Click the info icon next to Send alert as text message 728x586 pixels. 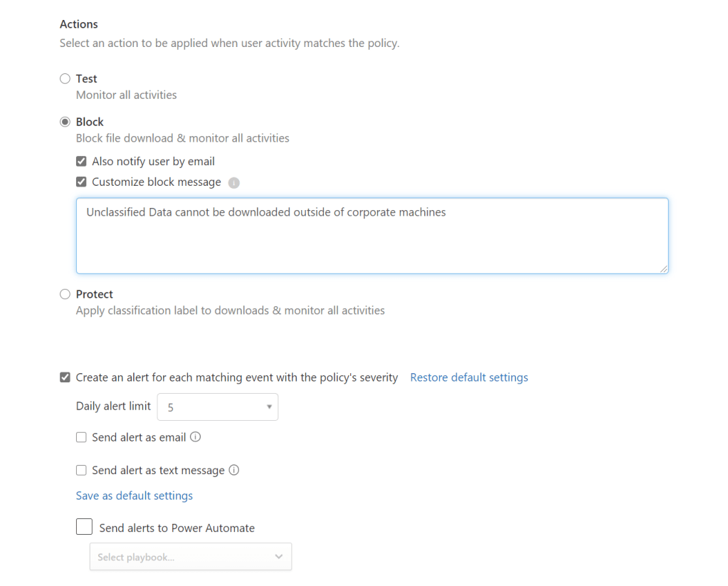pyautogui.click(x=234, y=470)
